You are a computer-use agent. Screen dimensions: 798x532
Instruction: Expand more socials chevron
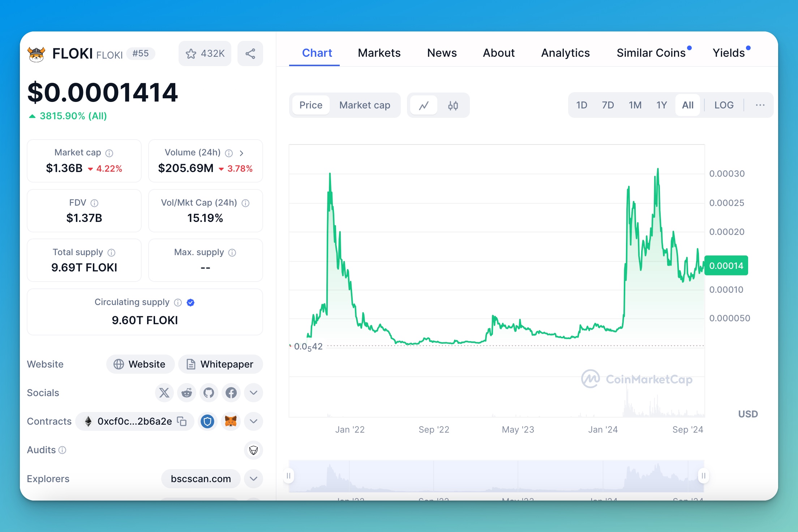(x=253, y=393)
